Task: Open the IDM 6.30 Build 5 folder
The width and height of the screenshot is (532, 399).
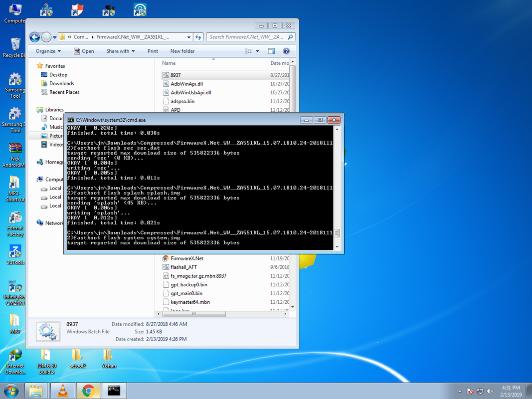Action: tap(46, 362)
